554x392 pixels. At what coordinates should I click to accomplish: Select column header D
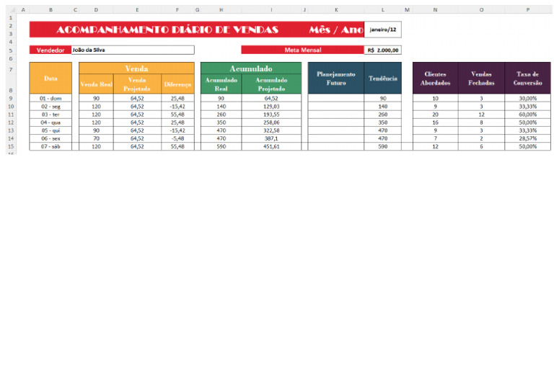[x=96, y=10]
